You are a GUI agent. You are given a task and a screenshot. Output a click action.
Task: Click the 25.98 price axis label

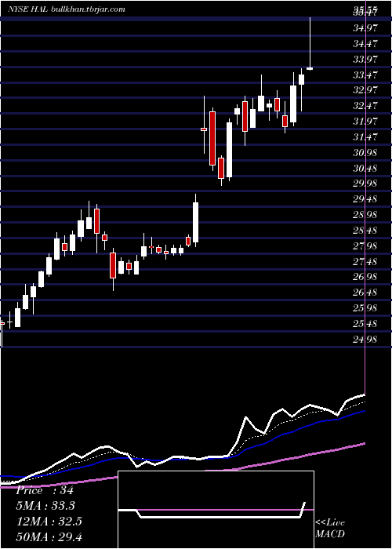click(x=365, y=308)
